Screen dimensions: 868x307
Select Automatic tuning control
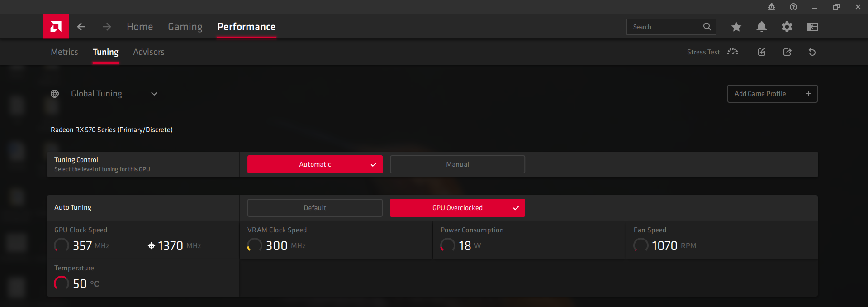coord(315,164)
